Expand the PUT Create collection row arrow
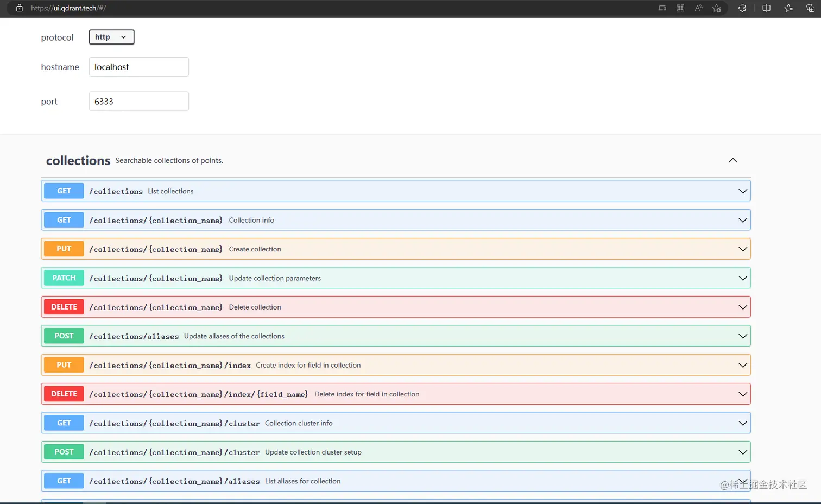The width and height of the screenshot is (821, 504). point(743,249)
